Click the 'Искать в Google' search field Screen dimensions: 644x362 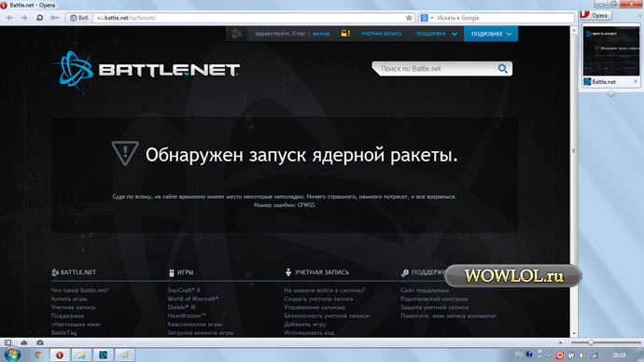tap(504, 18)
